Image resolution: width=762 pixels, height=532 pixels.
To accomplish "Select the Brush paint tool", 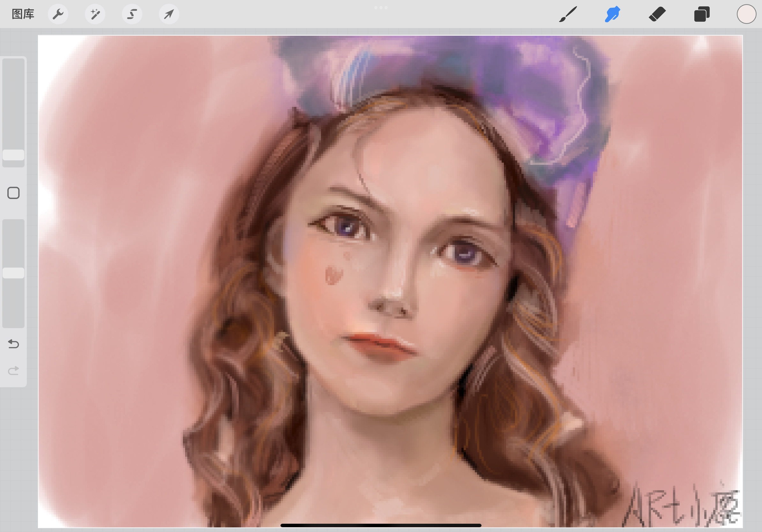I will 568,14.
